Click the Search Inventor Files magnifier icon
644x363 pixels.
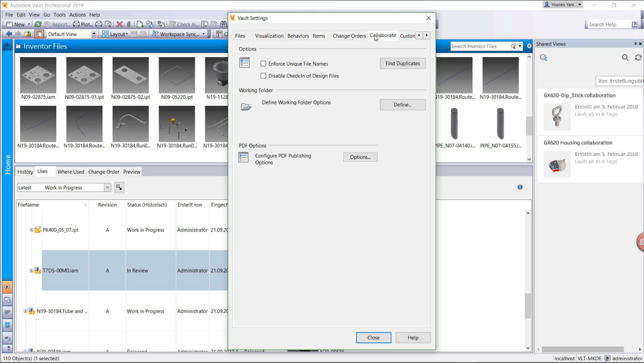pyautogui.click(x=513, y=46)
